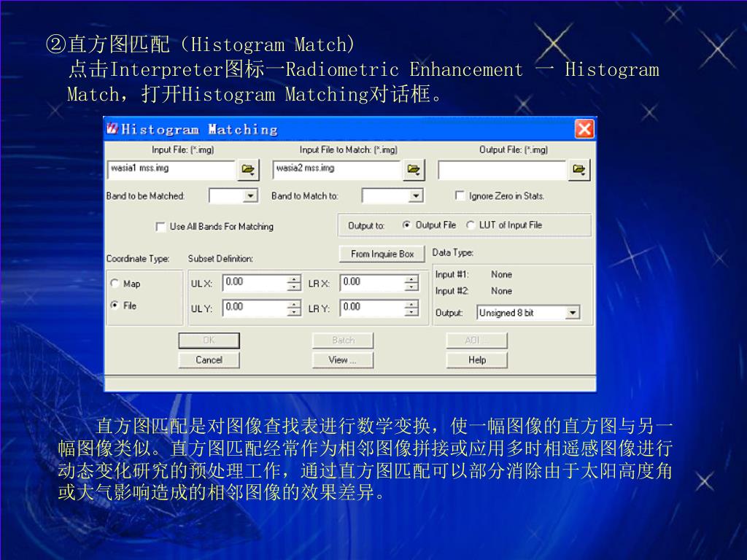Choose File coordinate type

tap(115, 306)
